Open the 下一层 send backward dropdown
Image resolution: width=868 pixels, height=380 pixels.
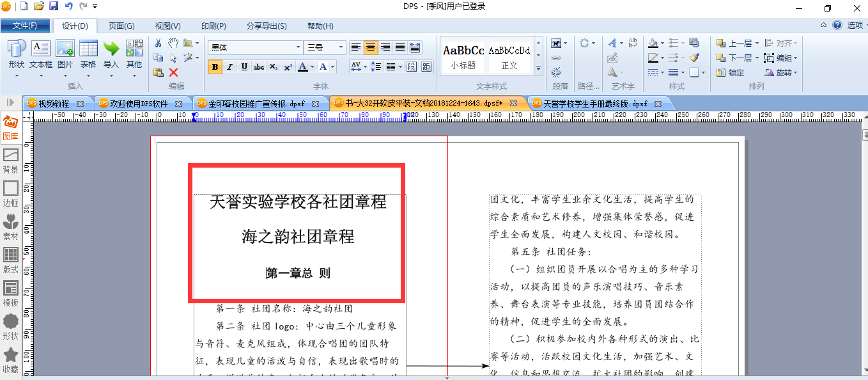pyautogui.click(x=757, y=58)
